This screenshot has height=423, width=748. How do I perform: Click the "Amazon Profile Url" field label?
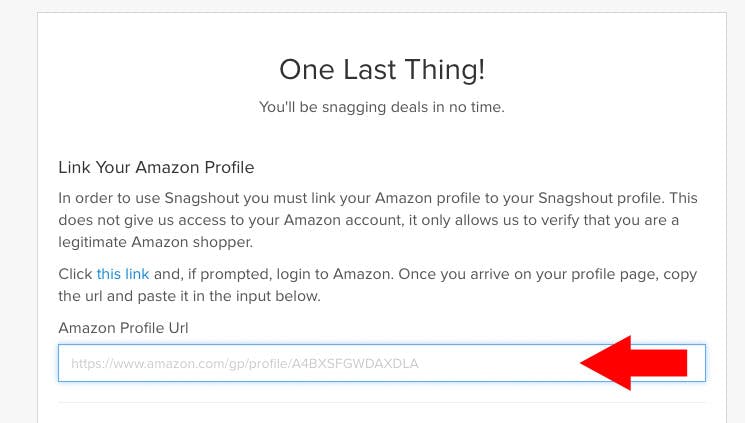coord(123,328)
